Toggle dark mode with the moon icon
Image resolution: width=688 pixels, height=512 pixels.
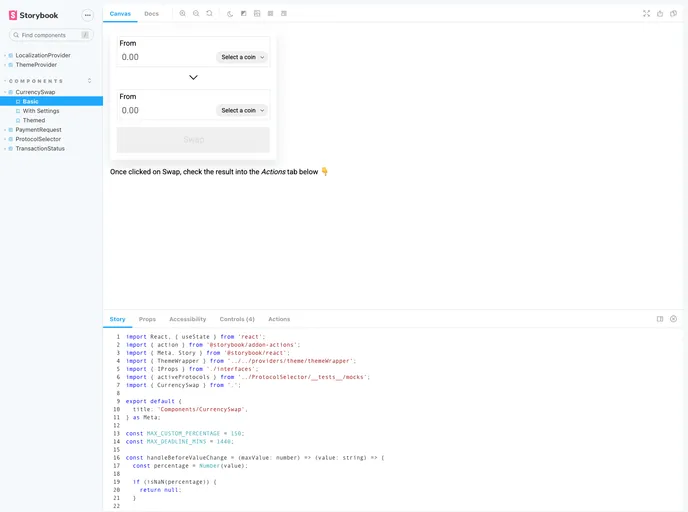[x=230, y=14]
